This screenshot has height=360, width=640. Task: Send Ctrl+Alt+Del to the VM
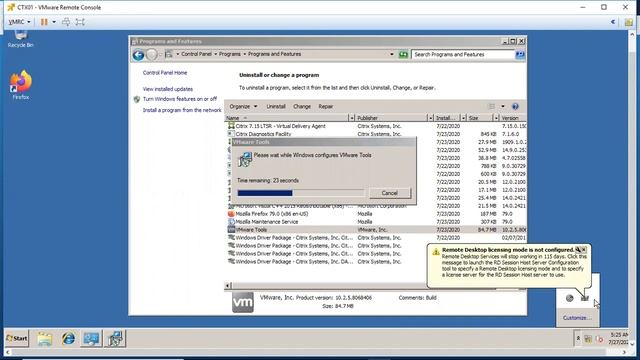click(x=66, y=22)
